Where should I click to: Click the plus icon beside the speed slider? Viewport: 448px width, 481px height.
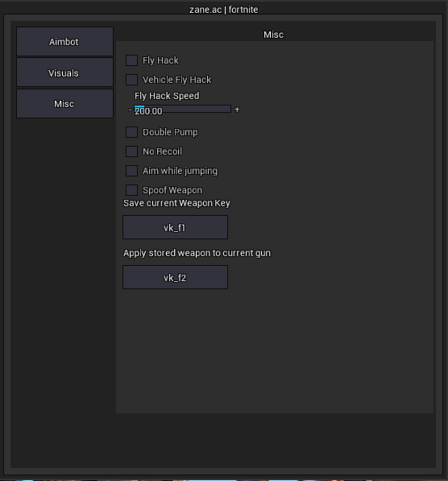coord(237,110)
